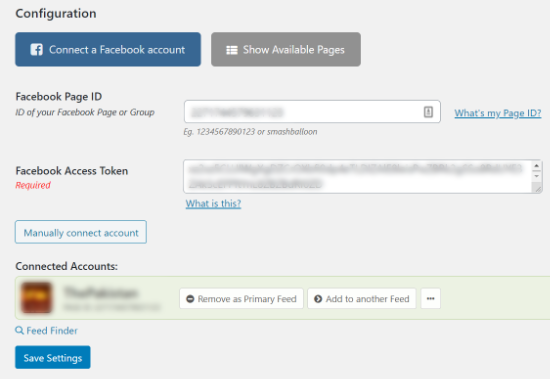The height and width of the screenshot is (379, 550).
Task: Click the Connected Accounts: label
Action: click(x=66, y=266)
